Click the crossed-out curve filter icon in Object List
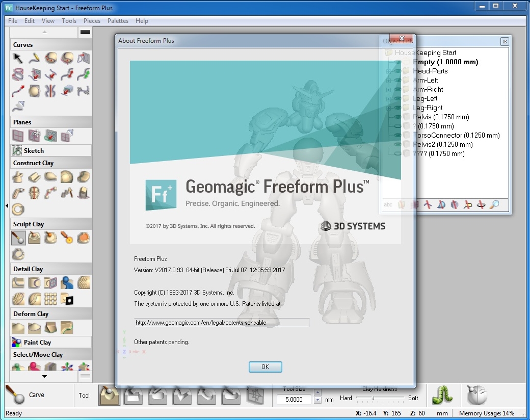The image size is (530, 420). tap(428, 205)
